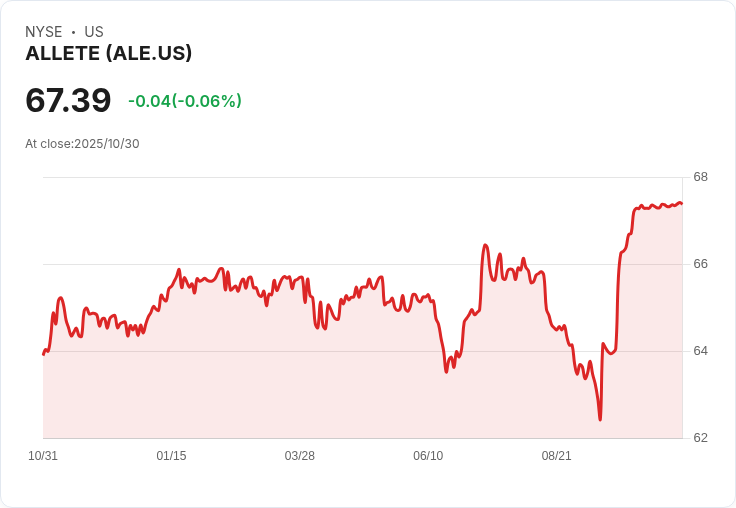Viewport: 736px width, 508px height.
Task: Click the 08/21 date on the x-axis
Action: click(x=556, y=456)
